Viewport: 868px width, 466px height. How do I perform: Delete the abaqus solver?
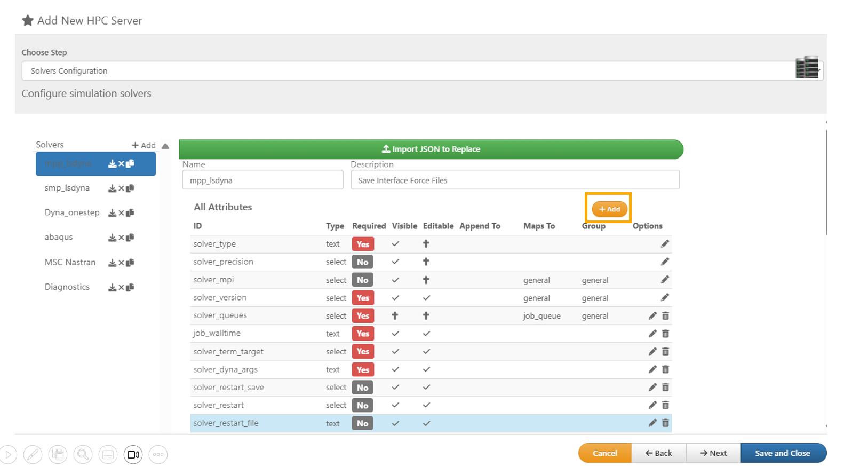point(121,238)
